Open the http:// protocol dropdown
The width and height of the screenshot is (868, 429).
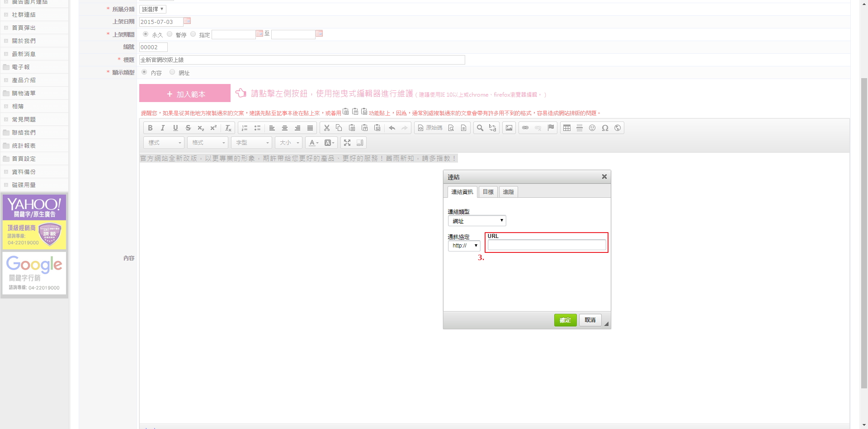tap(464, 246)
